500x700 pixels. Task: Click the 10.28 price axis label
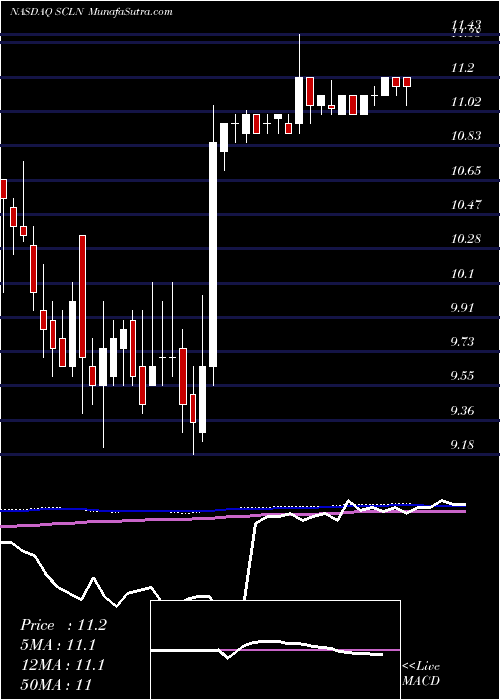[x=468, y=238]
